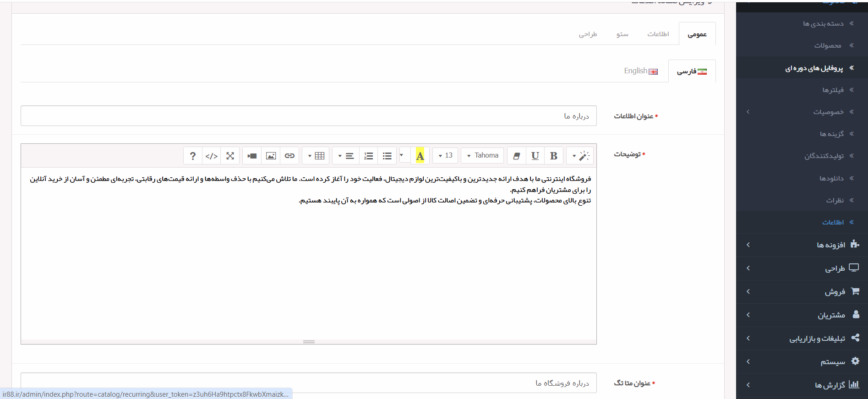The height and width of the screenshot is (399, 868).
Task: Click the user customers icon
Action: 856,314
